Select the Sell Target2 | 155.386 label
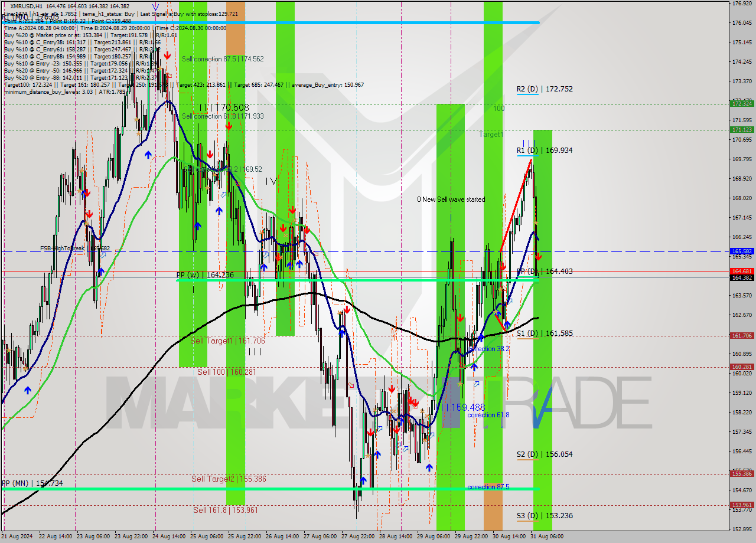Viewport: 756px width, 543px height. pos(229,479)
